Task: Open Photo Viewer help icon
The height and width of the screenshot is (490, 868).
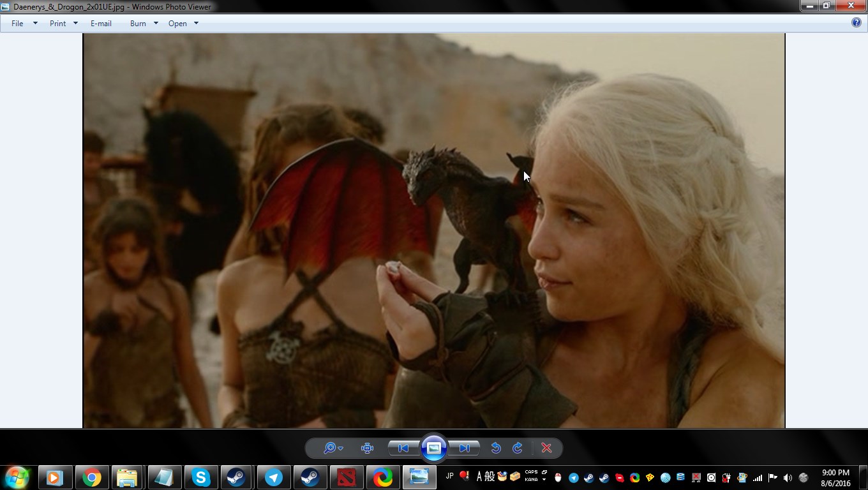Action: 857,22
